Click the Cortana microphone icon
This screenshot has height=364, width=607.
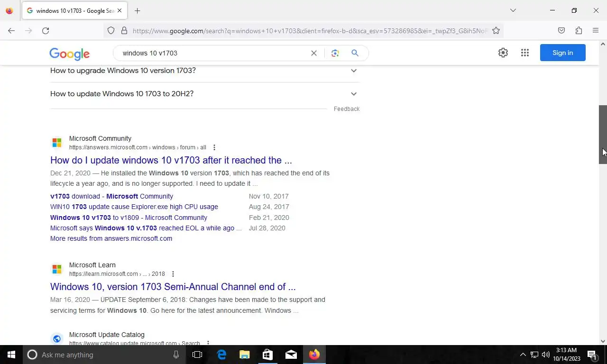(x=176, y=355)
